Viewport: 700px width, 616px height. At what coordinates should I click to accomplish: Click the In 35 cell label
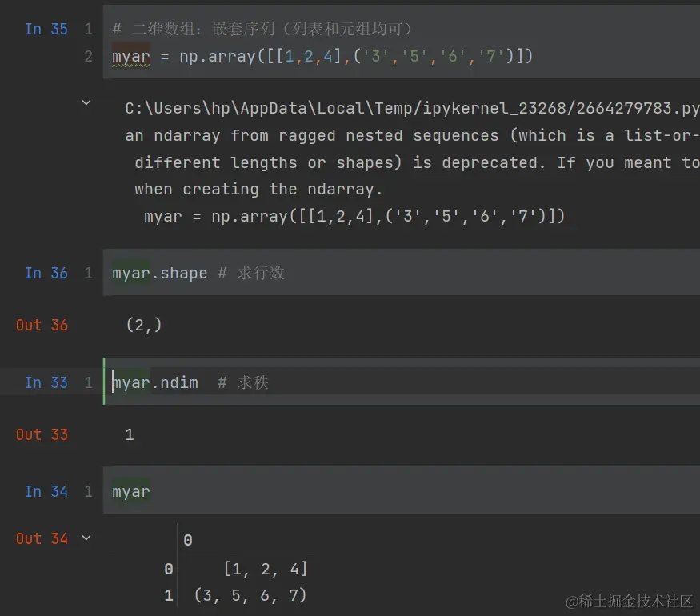point(46,29)
